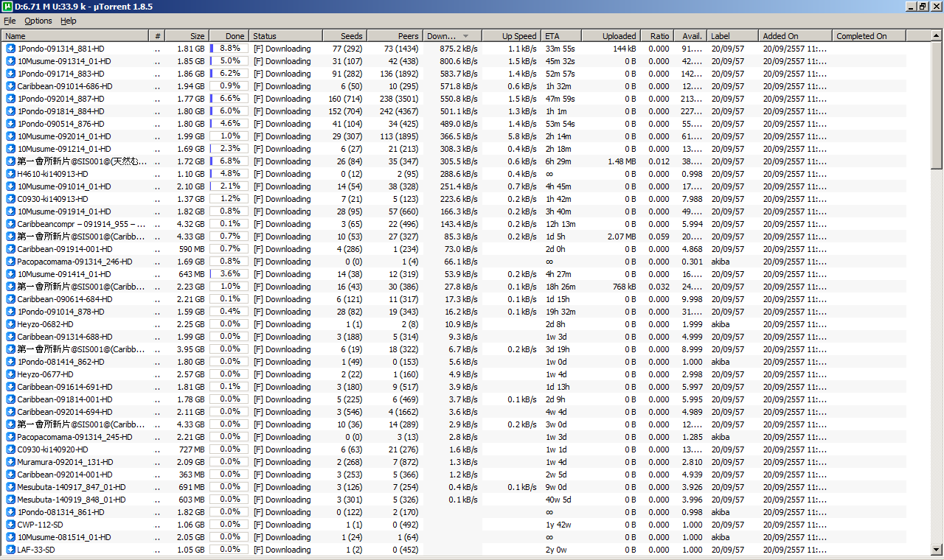Sort by the Completed On column

[869, 35]
